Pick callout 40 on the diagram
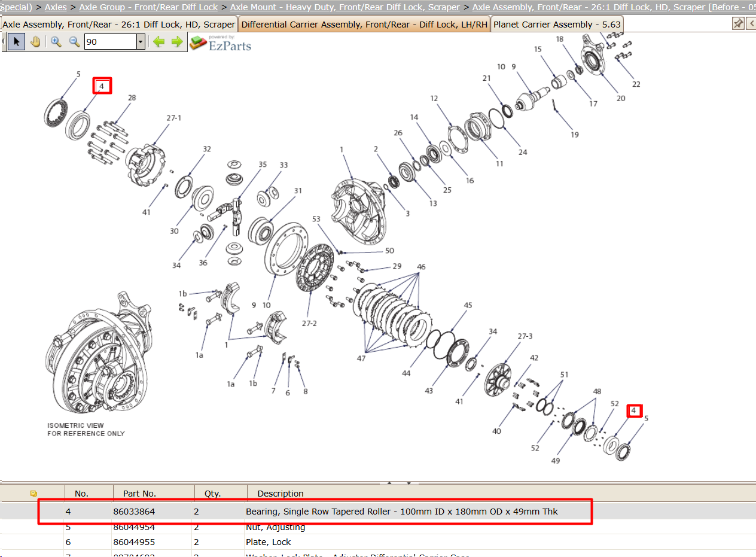756x557 pixels. click(x=496, y=431)
